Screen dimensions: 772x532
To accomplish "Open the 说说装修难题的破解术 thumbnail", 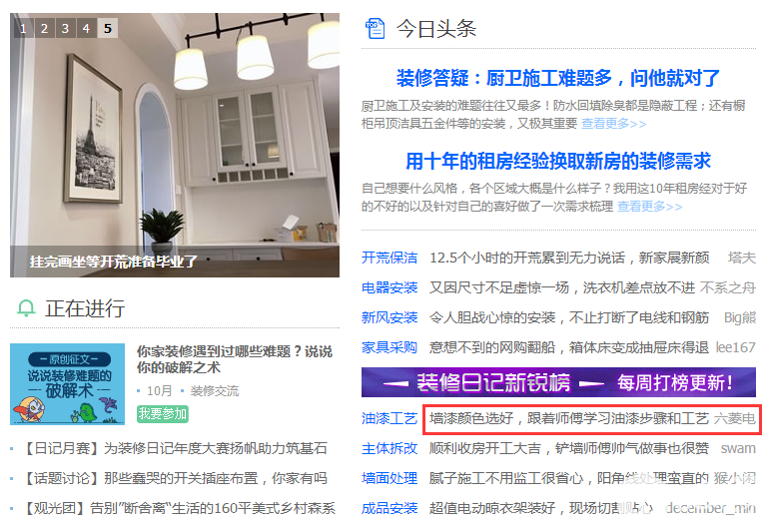I will 67,384.
